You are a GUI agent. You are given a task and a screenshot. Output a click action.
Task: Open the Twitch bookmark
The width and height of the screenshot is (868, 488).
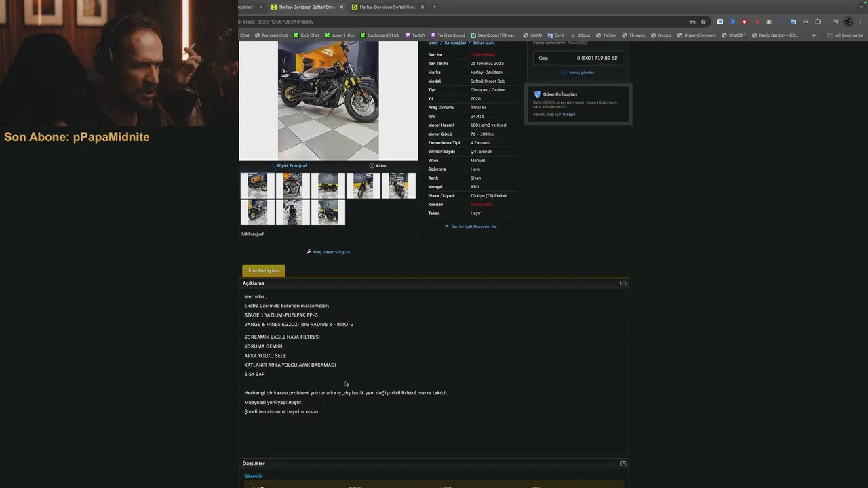[x=415, y=35]
